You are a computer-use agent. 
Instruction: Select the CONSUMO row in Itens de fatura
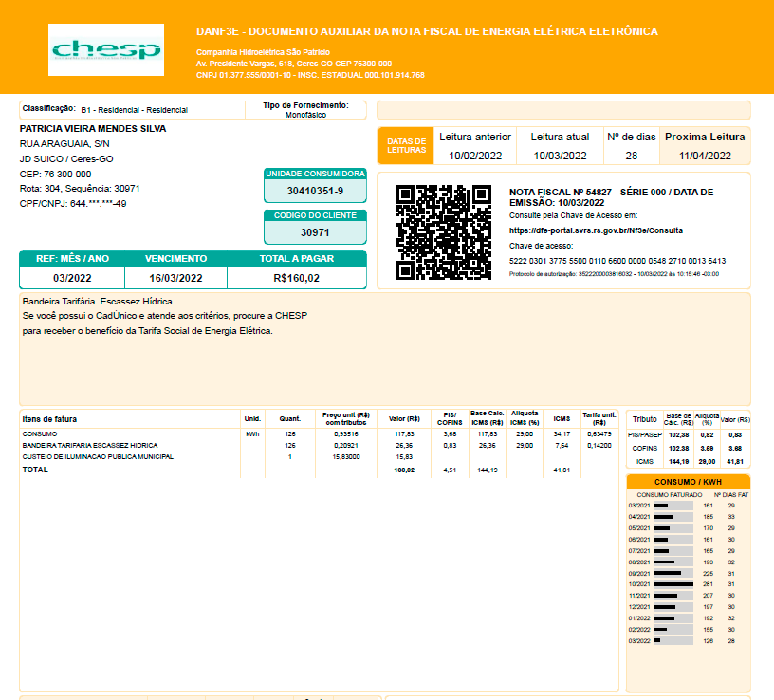pyautogui.click(x=40, y=433)
